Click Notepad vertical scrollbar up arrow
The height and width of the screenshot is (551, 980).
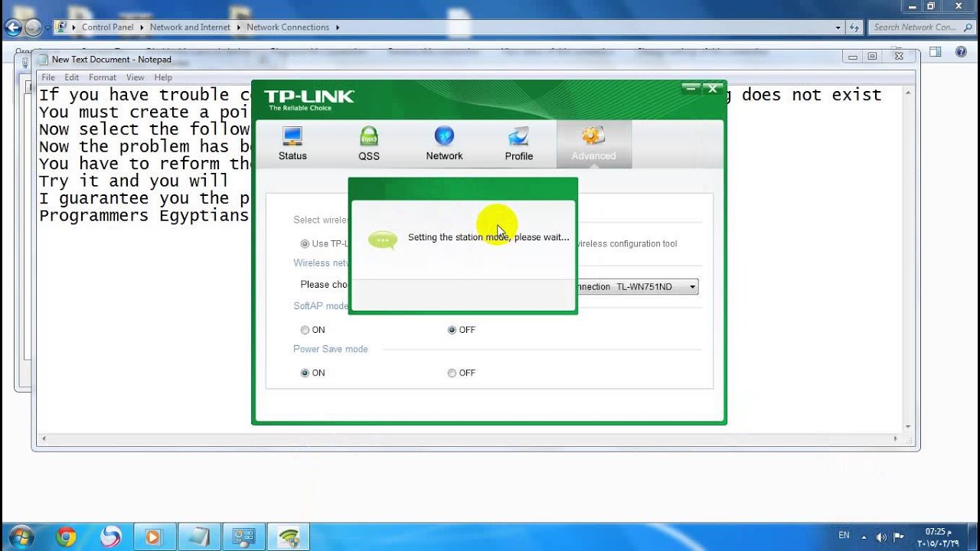coord(909,92)
